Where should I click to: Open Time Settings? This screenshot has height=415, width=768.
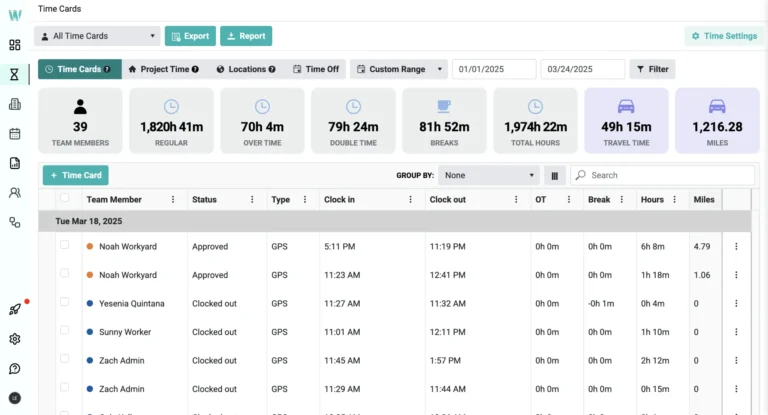click(x=723, y=36)
